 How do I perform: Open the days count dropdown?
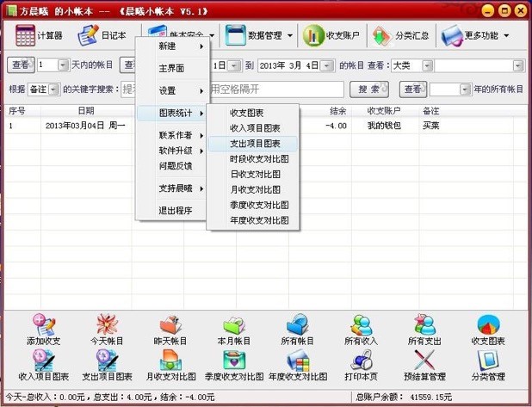tap(63, 65)
